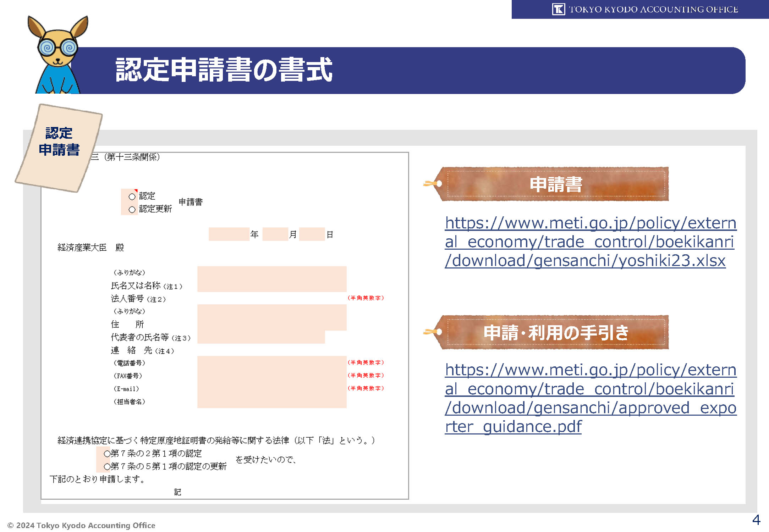Click the 申請・利用の手引き brown tag label

555,333
